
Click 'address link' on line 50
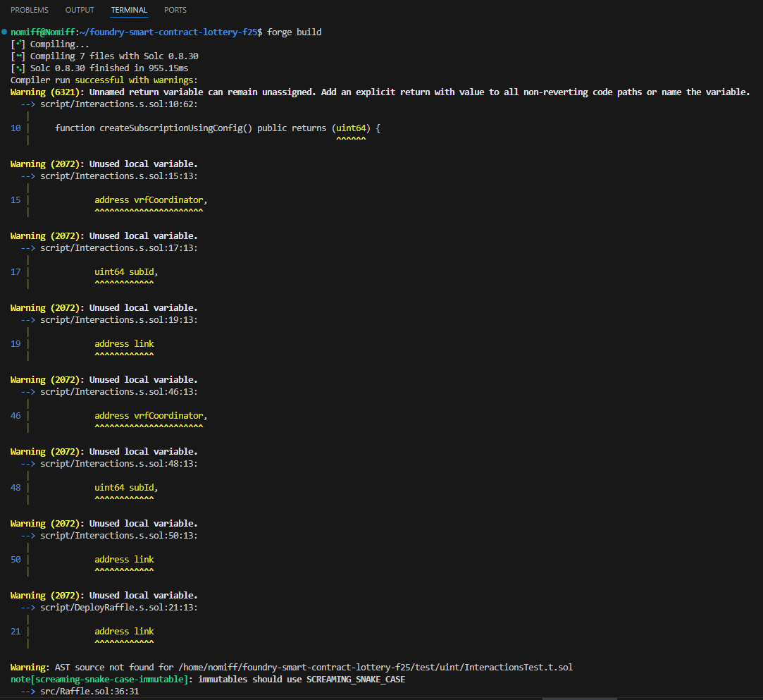(124, 559)
